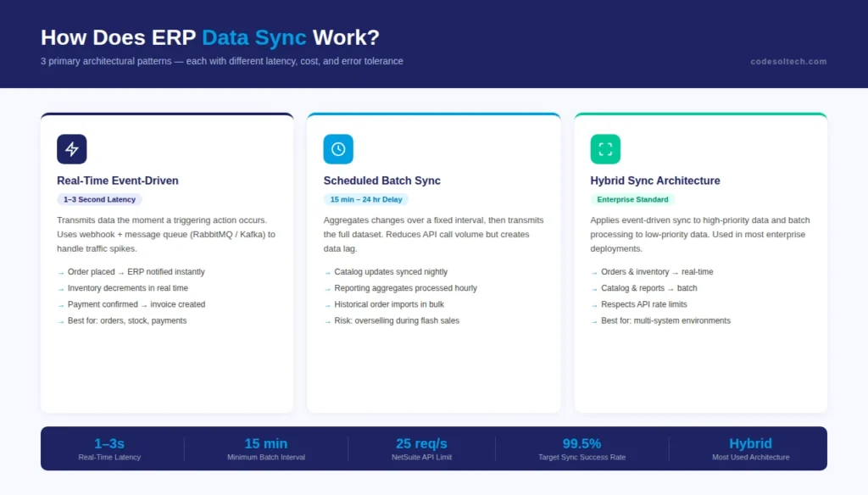868x495 pixels.
Task: Click 'Best for: multi-system environments'
Action: click(x=665, y=320)
